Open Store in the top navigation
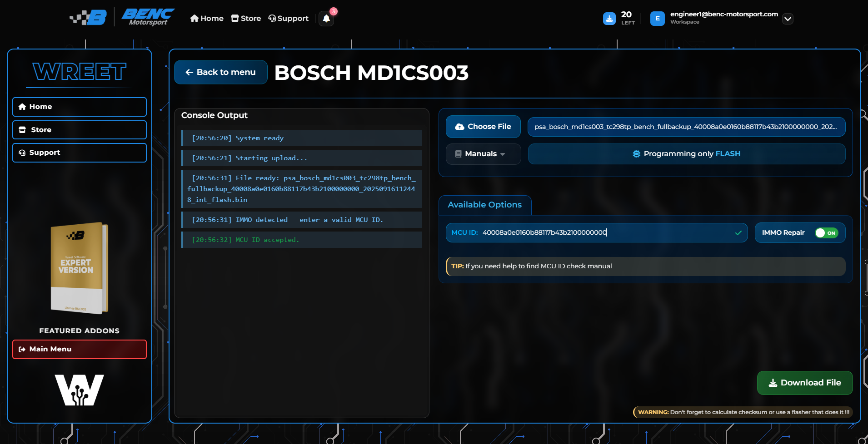The width and height of the screenshot is (868, 444). click(x=246, y=19)
